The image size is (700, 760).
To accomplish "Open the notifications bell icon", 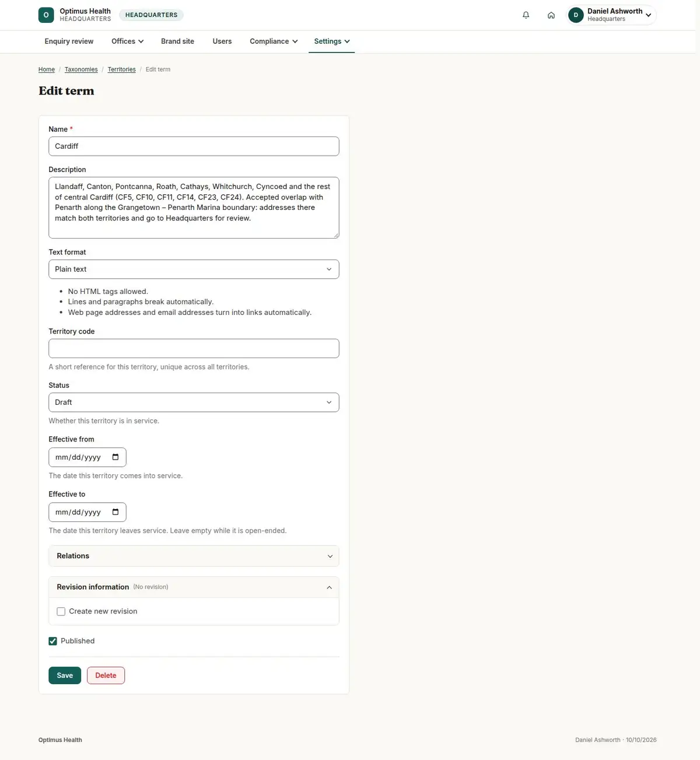I will coord(526,15).
